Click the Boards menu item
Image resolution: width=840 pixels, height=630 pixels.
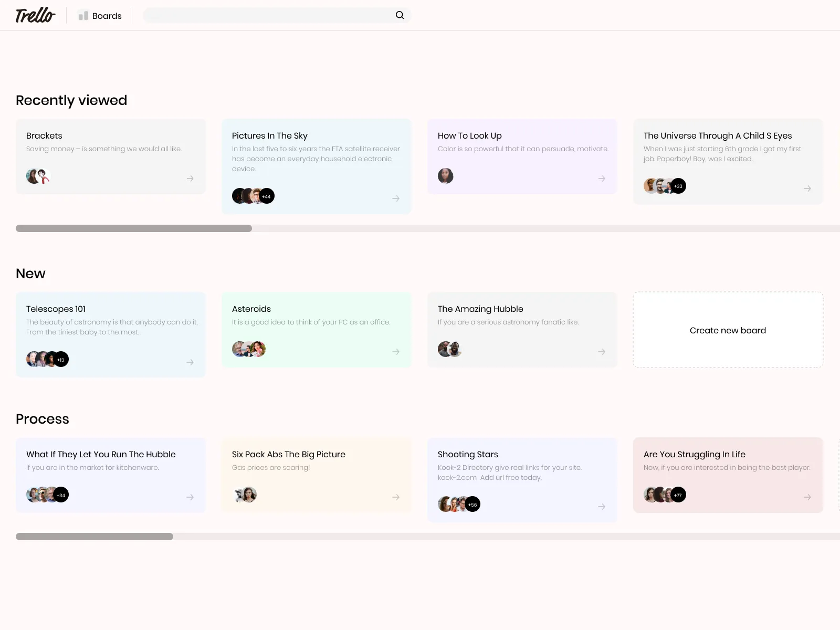[x=106, y=15]
